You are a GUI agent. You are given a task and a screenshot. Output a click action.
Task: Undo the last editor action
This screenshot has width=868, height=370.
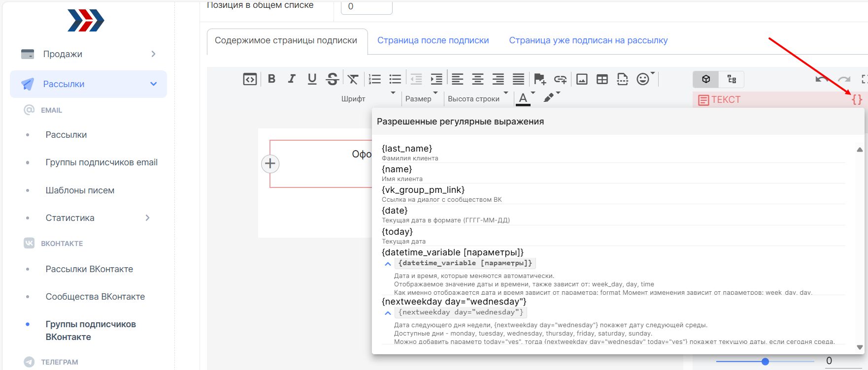(x=822, y=79)
